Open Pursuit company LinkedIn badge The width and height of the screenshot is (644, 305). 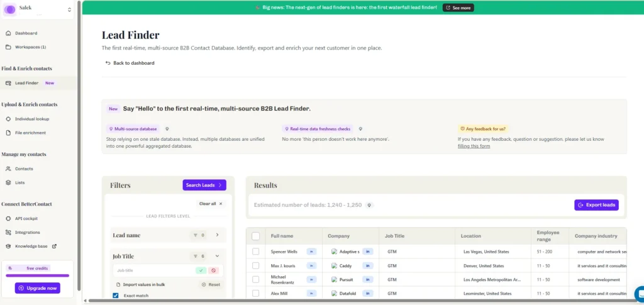click(367, 280)
